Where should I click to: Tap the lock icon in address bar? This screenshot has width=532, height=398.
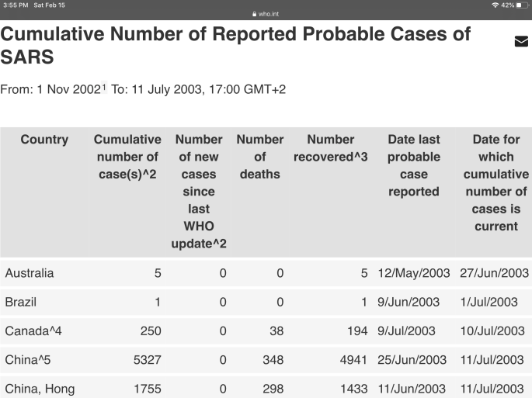[253, 13]
